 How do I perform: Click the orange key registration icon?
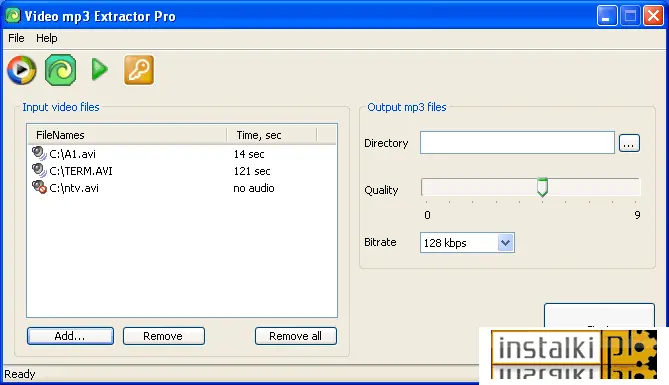(139, 70)
